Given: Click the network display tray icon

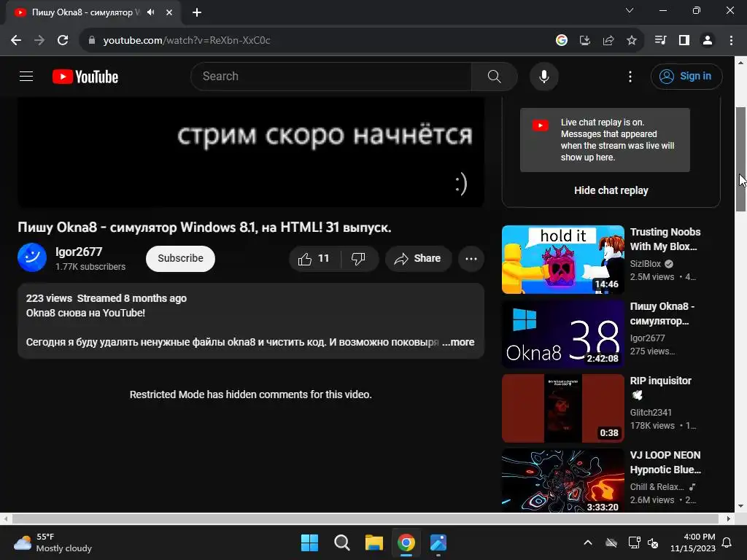Looking at the screenshot, I should pos(634,542).
